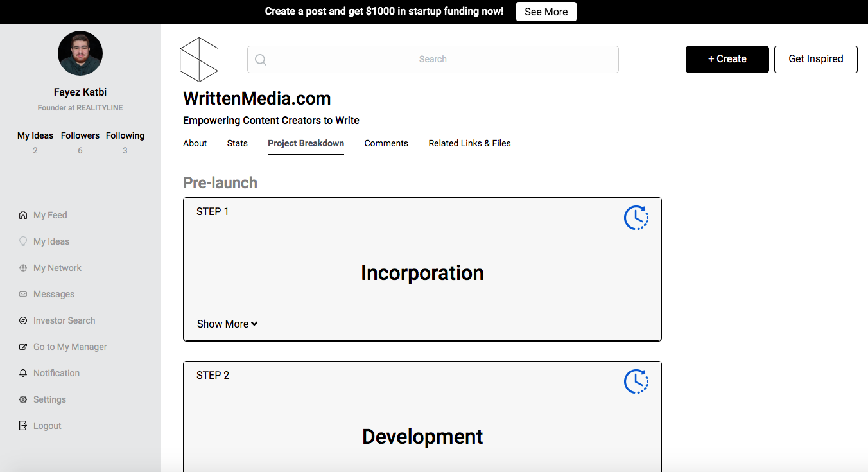Click the bell icon beside Notification
The height and width of the screenshot is (472, 868).
23,373
